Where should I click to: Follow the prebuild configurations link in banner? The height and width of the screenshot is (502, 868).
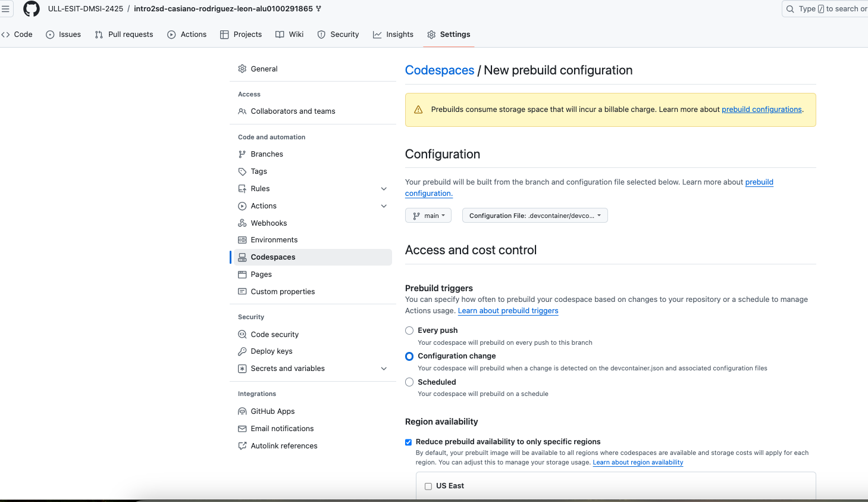click(x=762, y=110)
